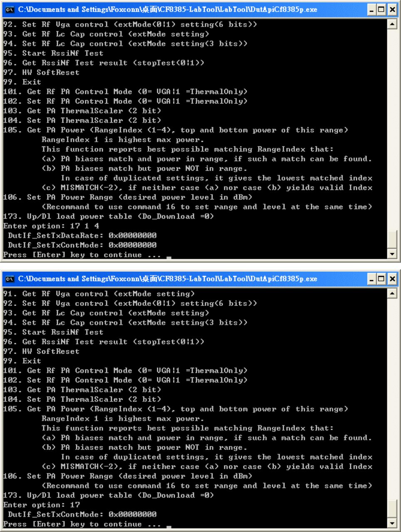
Task: Close the bottom DutApiCf8385p console window
Action: pos(392,279)
